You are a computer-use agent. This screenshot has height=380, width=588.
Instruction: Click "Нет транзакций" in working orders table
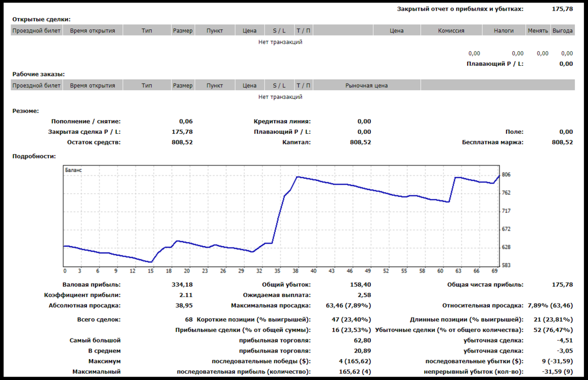coord(280,97)
